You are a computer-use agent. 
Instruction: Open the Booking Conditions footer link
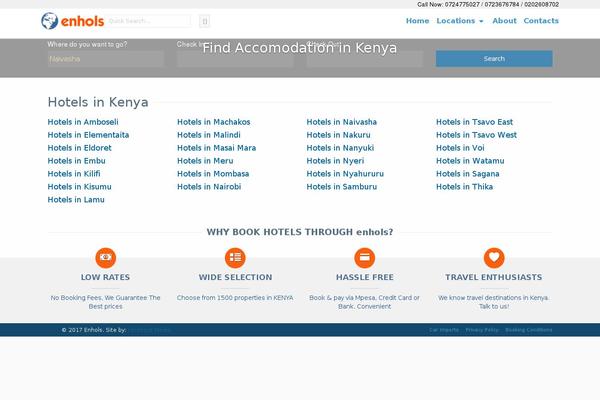pos(529,330)
